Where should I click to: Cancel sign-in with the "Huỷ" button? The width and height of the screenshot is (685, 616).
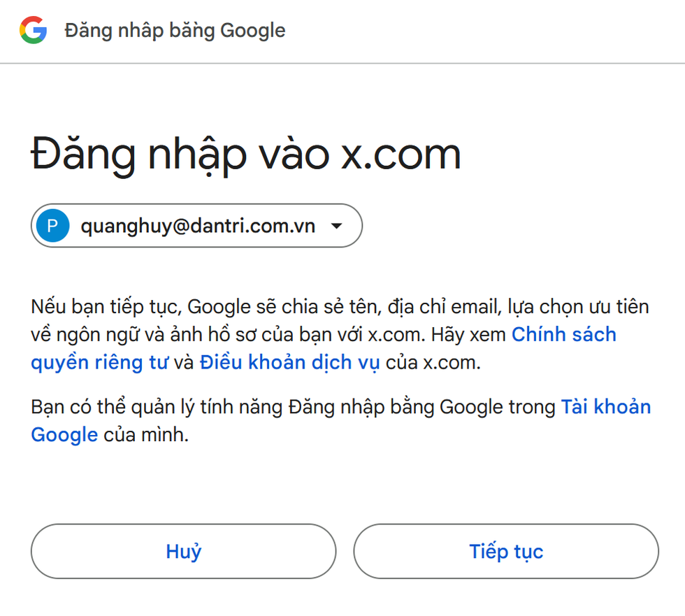pos(183,552)
